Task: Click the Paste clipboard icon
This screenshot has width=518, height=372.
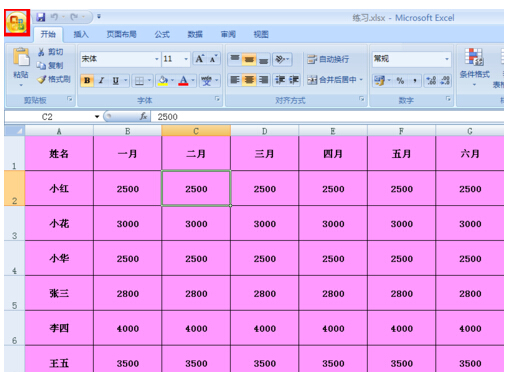Action: click(21, 57)
